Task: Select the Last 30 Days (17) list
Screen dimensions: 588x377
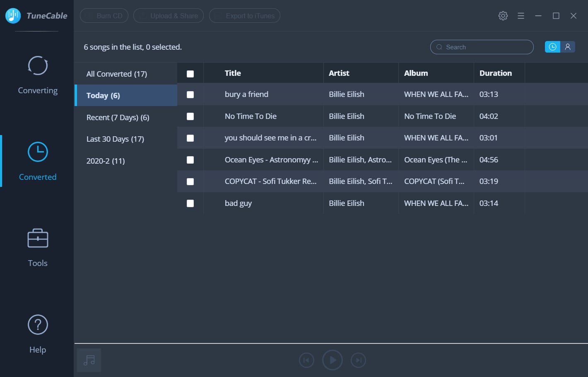Action: (126, 139)
